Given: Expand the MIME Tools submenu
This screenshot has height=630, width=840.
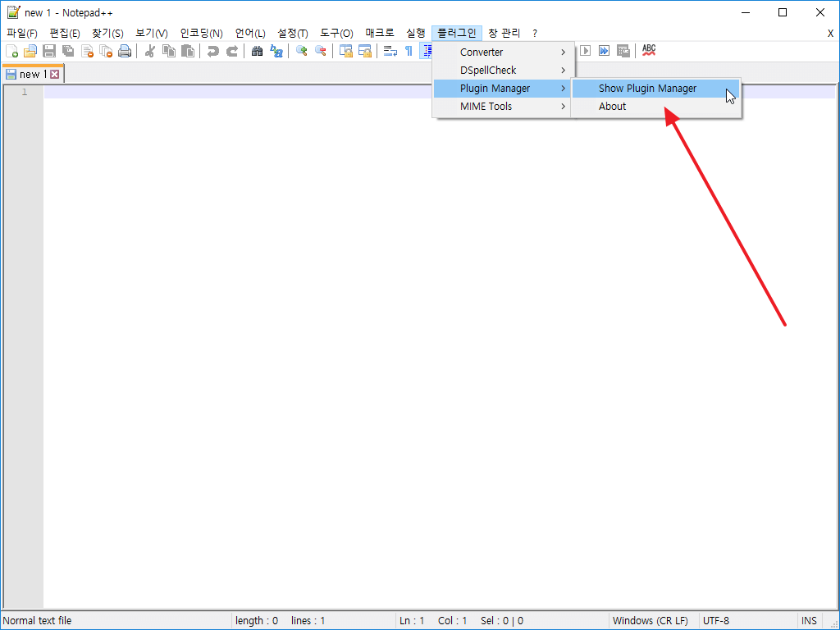Looking at the screenshot, I should [x=503, y=107].
